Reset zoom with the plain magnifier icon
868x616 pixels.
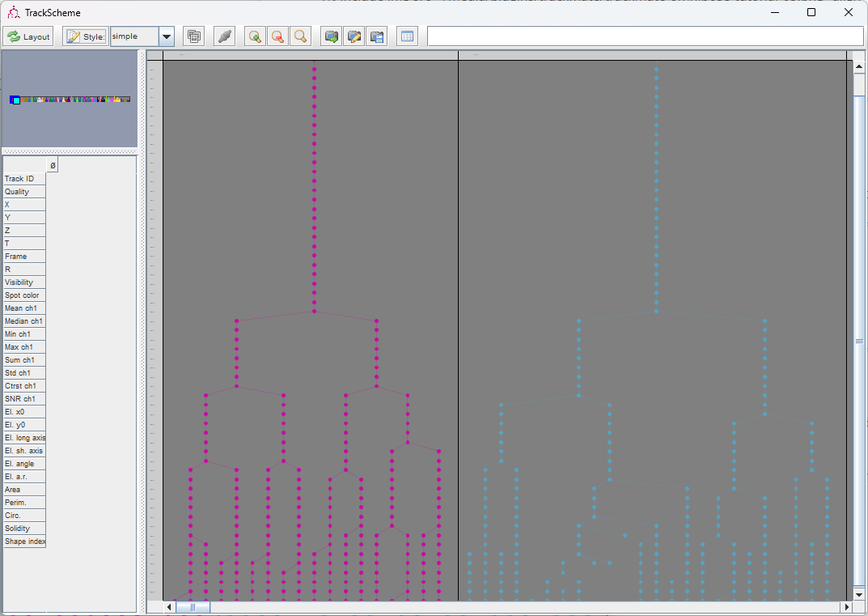point(300,36)
